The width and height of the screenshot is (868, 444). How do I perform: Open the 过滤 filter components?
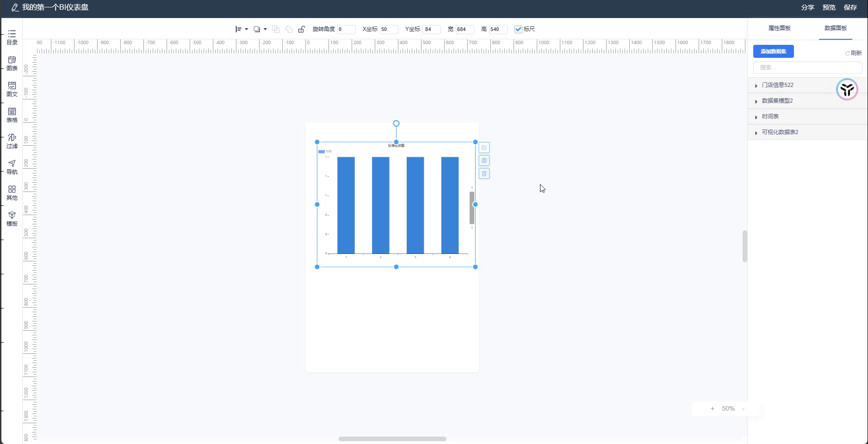[x=12, y=141]
